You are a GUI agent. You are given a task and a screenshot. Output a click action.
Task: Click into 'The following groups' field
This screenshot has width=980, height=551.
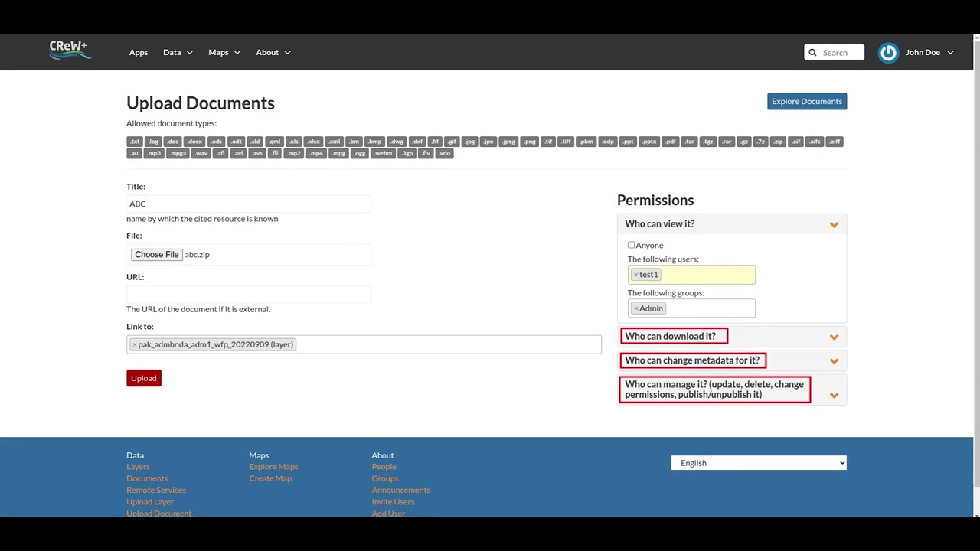pyautogui.click(x=691, y=308)
